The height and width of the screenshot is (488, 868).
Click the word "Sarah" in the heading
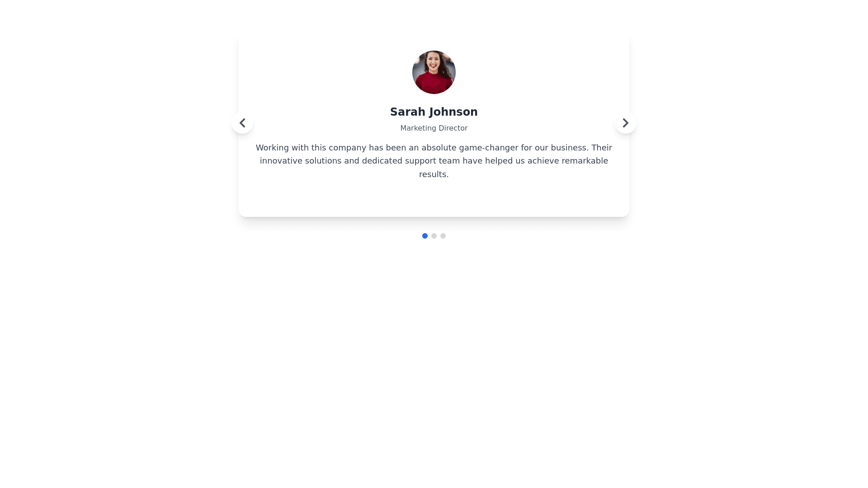(407, 112)
